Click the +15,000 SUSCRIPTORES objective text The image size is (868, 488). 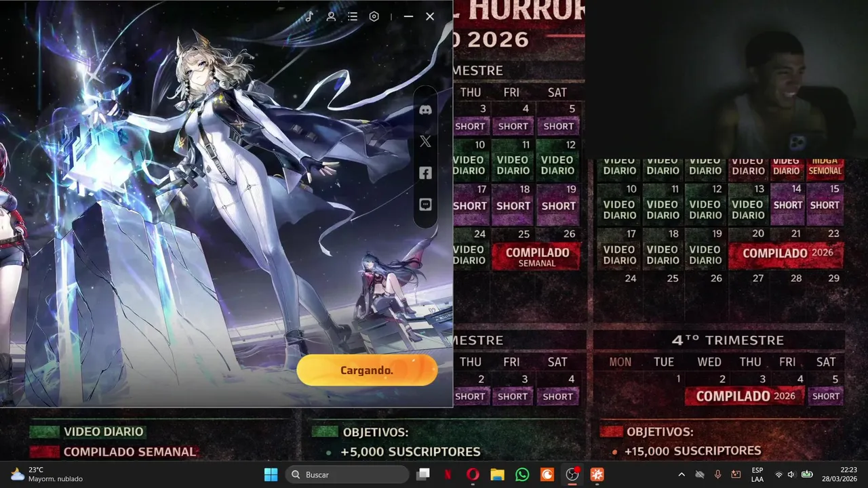pyautogui.click(x=692, y=451)
